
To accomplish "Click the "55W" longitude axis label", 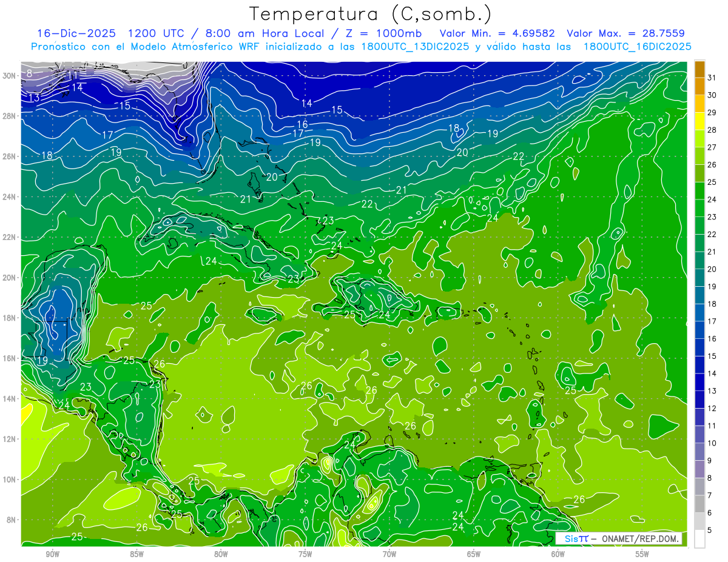I will (x=642, y=555).
